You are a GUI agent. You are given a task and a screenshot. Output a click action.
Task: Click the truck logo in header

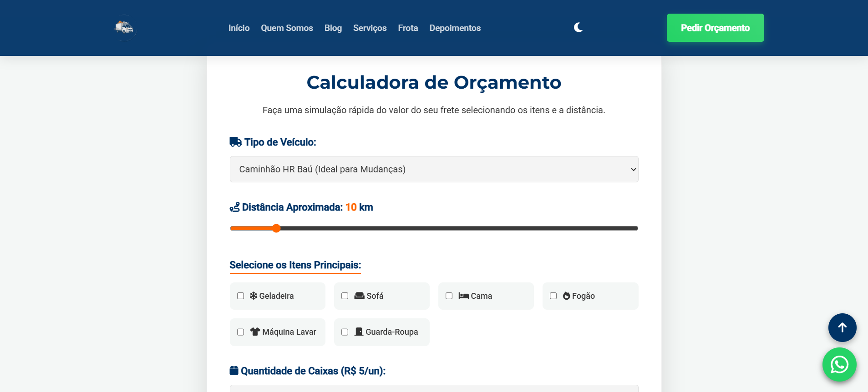pyautogui.click(x=124, y=28)
